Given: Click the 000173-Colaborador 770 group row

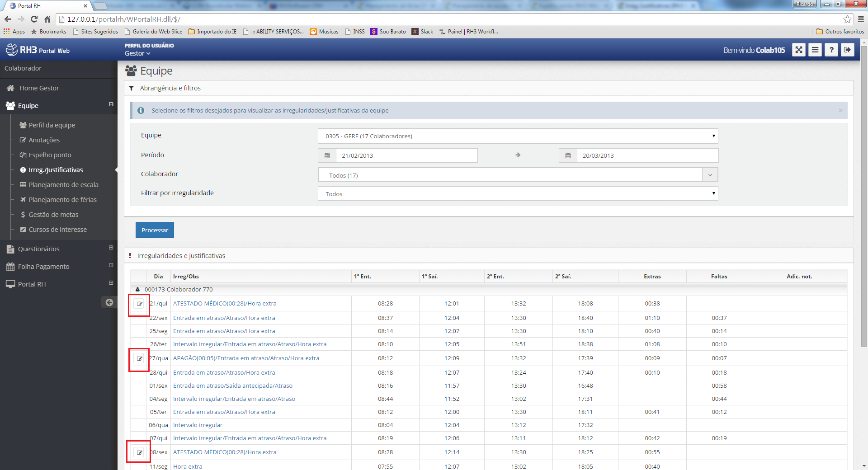Looking at the screenshot, I should point(489,290).
